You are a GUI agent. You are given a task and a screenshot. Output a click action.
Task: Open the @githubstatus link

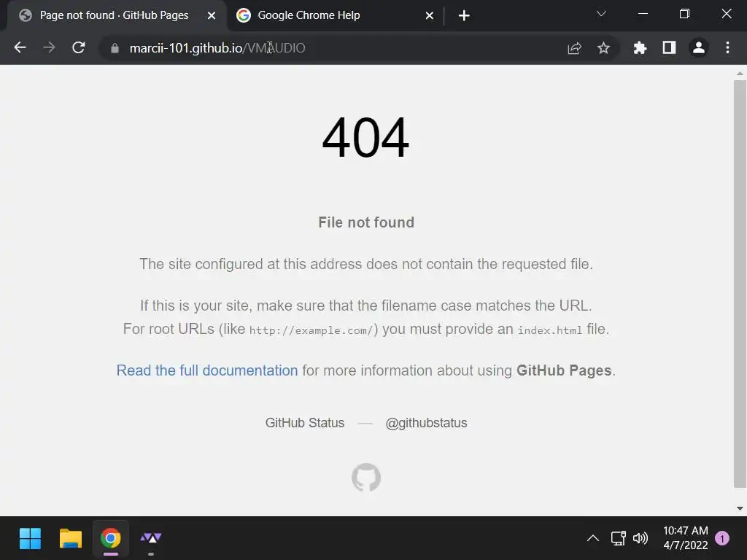coord(426,423)
